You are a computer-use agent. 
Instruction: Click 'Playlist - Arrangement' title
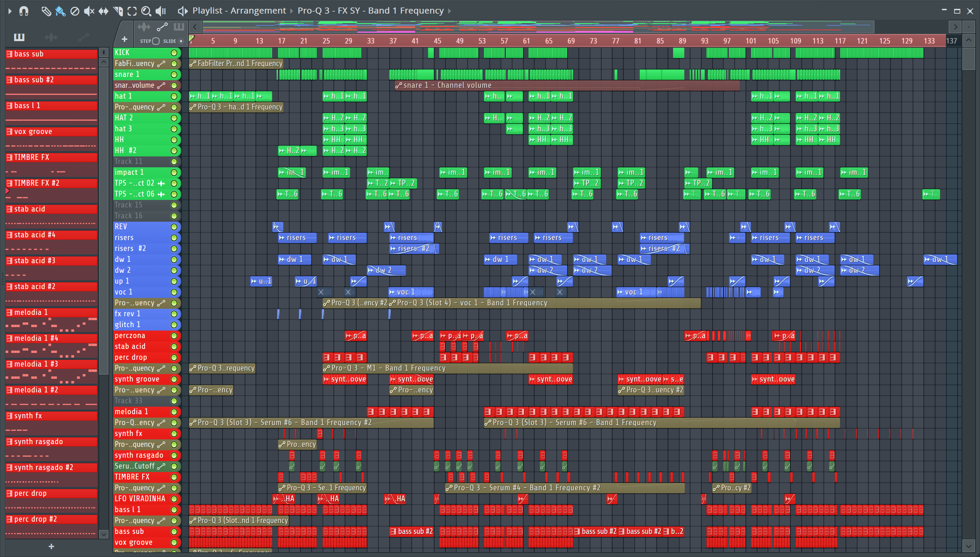pos(239,11)
